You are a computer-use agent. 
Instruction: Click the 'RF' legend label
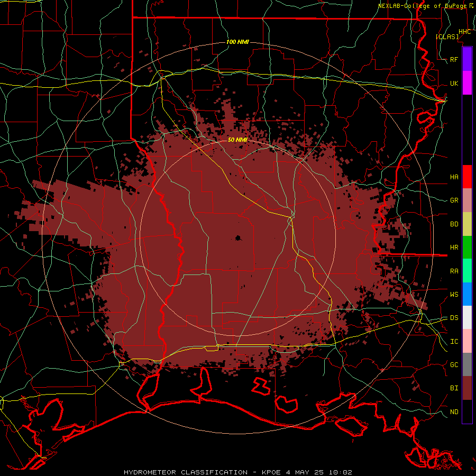pyautogui.click(x=454, y=60)
